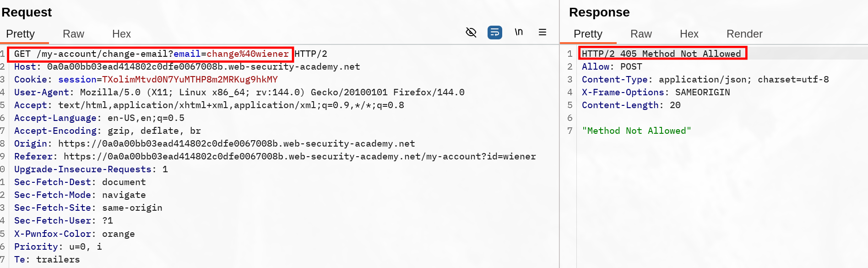Click the X-Pwnfox-Color header line
This screenshot has width=868, height=268.
click(x=74, y=234)
